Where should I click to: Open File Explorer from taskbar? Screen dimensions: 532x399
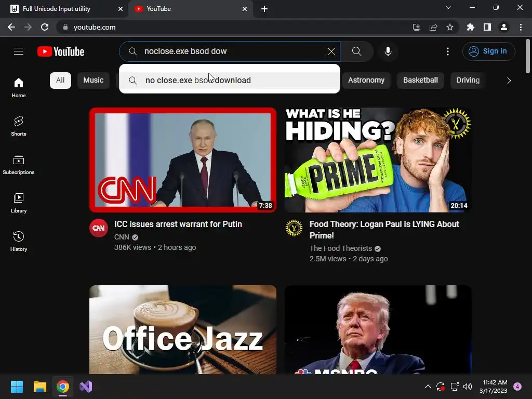(39, 387)
